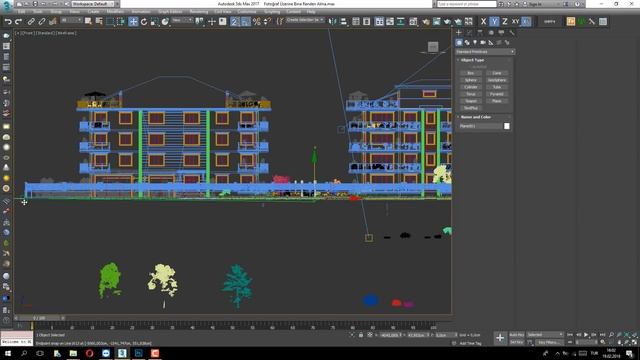Activate the Select and Place tool

click(x=165, y=21)
